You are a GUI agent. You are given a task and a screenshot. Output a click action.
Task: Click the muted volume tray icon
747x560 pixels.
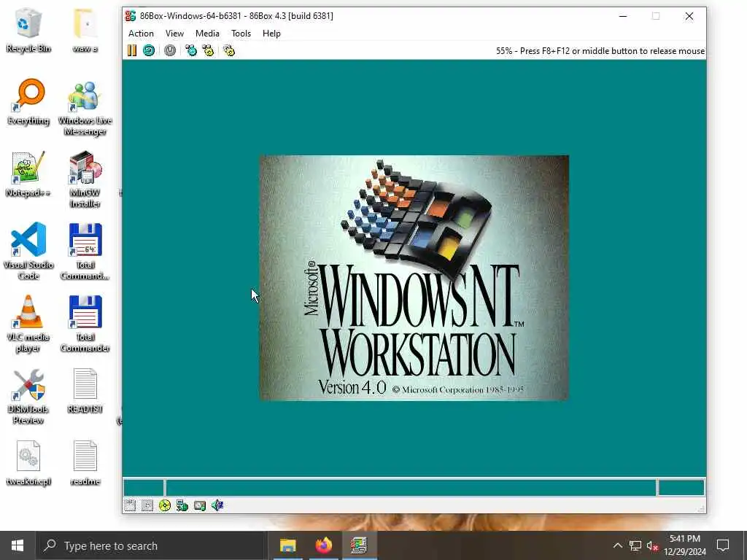pos(652,545)
